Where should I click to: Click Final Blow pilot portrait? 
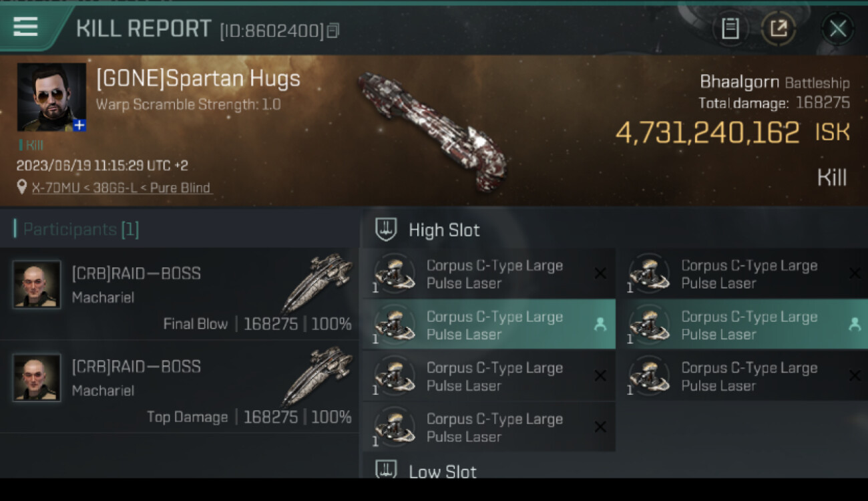[x=37, y=284]
